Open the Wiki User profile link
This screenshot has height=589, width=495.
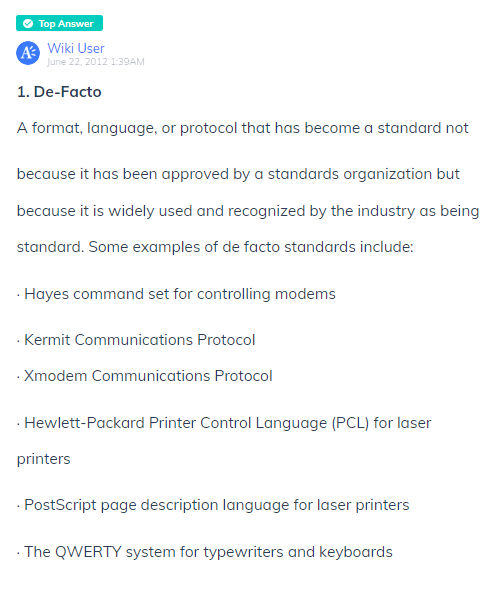[76, 48]
